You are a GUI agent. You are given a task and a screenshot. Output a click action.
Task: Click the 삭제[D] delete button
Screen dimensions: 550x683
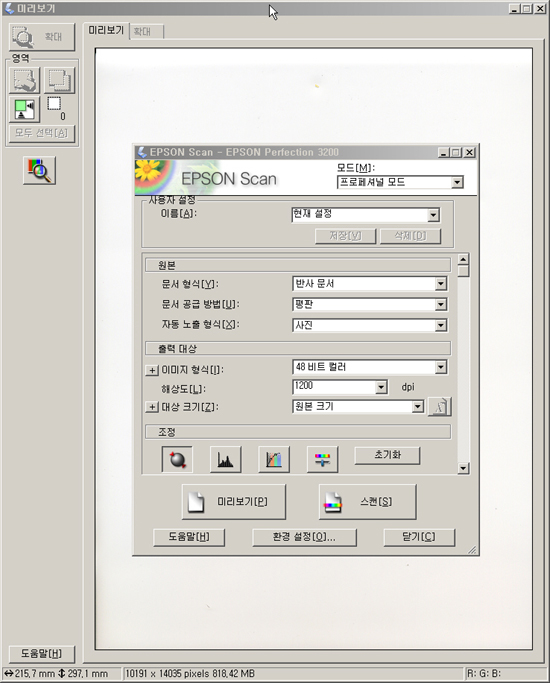pos(410,236)
